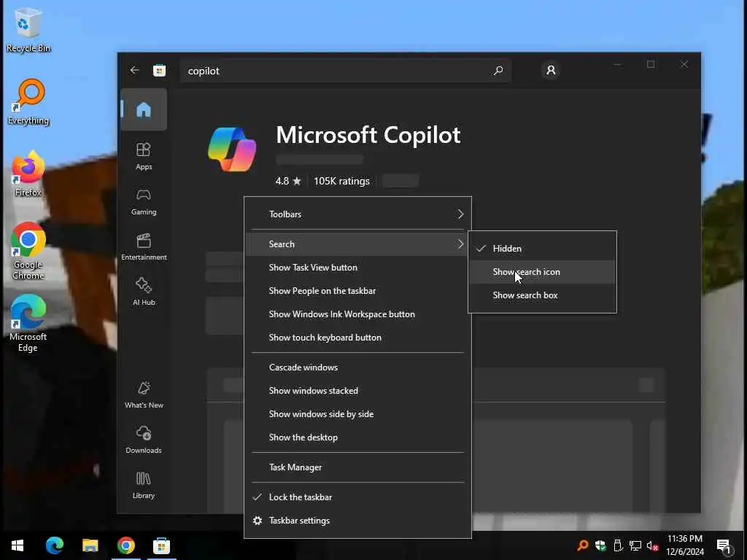Open Taskbar settings
Screen dimensions: 747x560
tap(357, 521)
